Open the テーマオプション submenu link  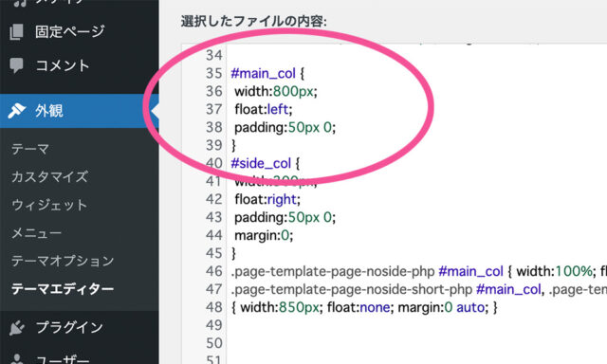click(x=63, y=261)
